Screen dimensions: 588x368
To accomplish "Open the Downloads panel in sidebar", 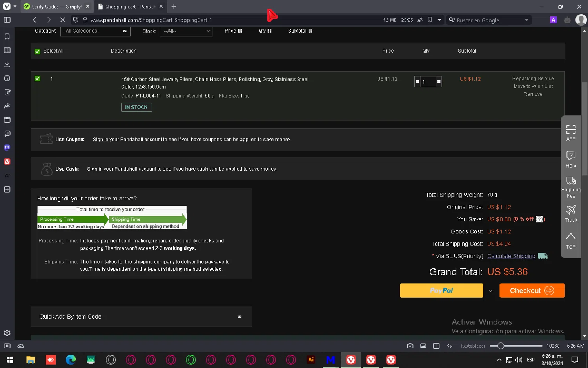I will click(7, 64).
